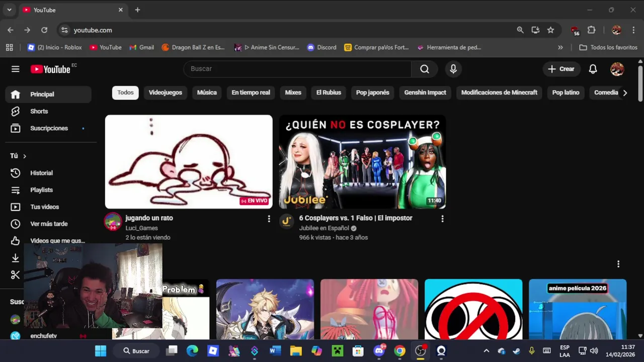Select the Videojuegos filter chip
The image size is (644, 362).
tap(165, 93)
